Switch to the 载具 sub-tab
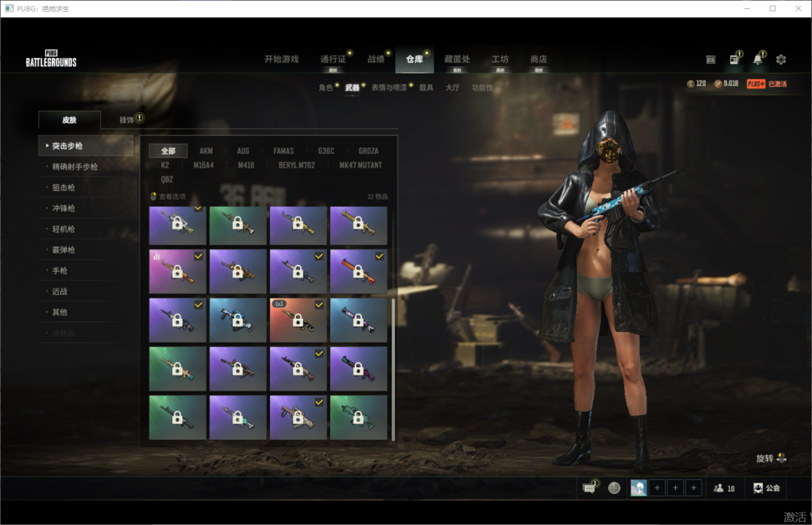Screen dimensions: 812x525 [x=426, y=87]
